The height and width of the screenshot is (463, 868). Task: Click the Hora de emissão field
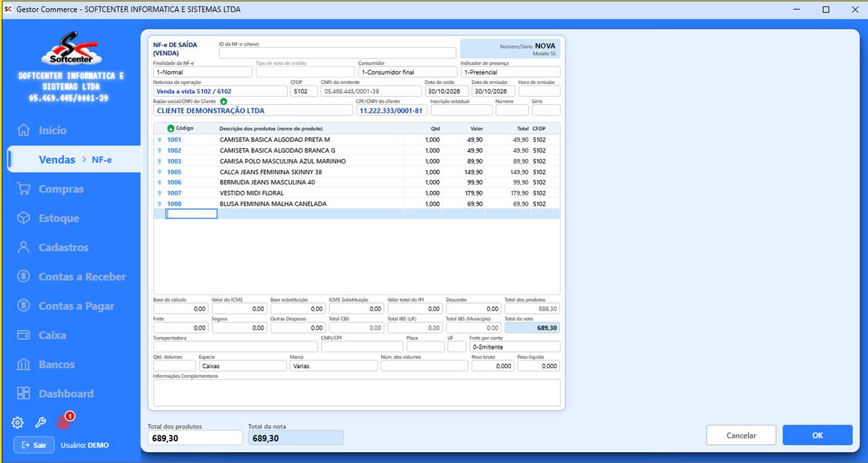click(538, 91)
